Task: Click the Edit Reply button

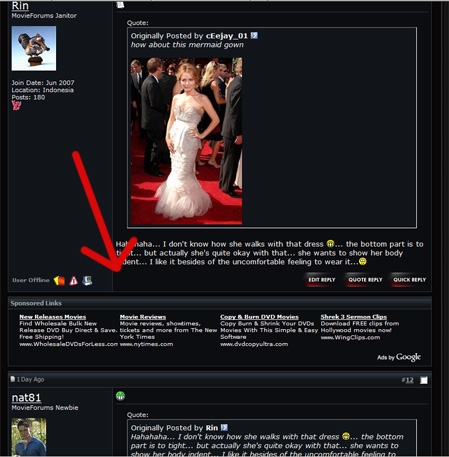Action: tap(321, 280)
